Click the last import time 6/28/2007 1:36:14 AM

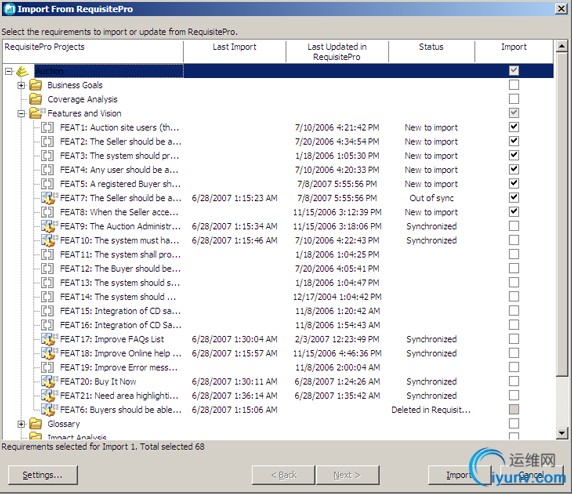[x=235, y=396]
